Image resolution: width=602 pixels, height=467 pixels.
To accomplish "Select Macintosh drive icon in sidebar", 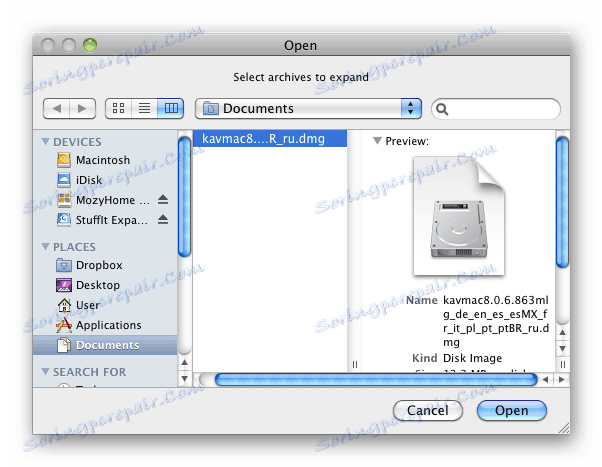I will (x=64, y=160).
